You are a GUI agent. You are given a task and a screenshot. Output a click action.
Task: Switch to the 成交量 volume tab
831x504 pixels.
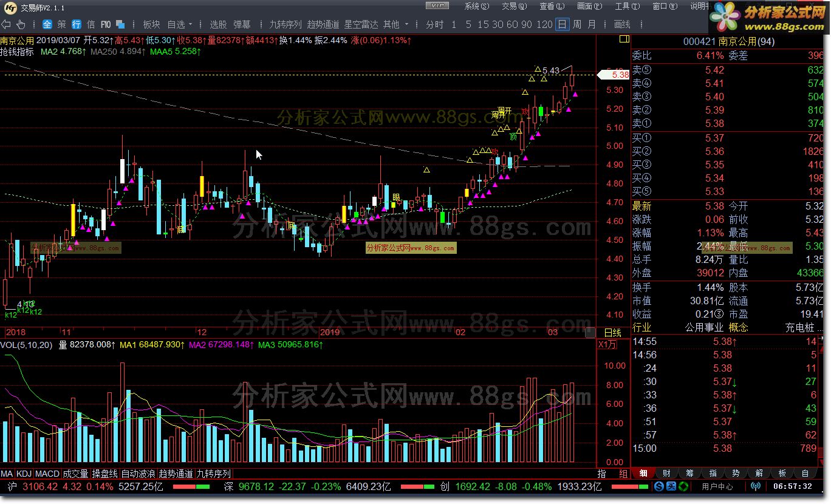pyautogui.click(x=76, y=474)
